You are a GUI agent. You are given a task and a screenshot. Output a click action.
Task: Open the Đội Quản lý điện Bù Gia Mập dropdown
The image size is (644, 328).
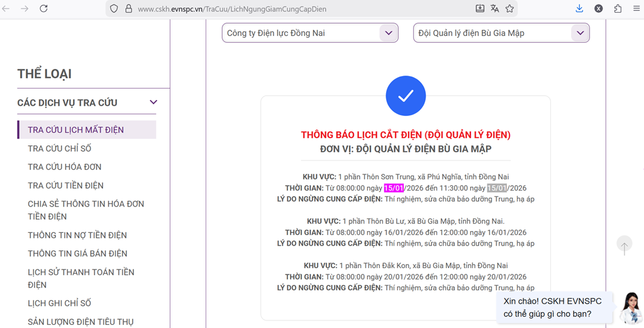501,33
